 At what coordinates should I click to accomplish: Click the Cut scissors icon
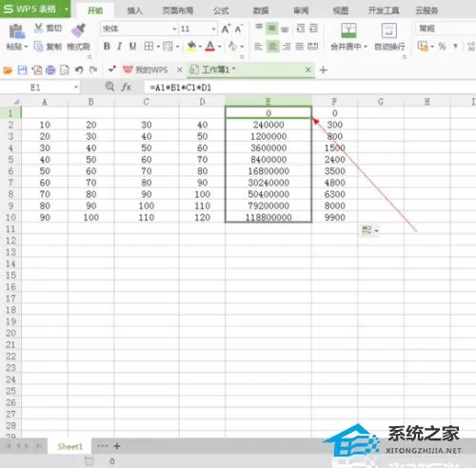point(38,28)
